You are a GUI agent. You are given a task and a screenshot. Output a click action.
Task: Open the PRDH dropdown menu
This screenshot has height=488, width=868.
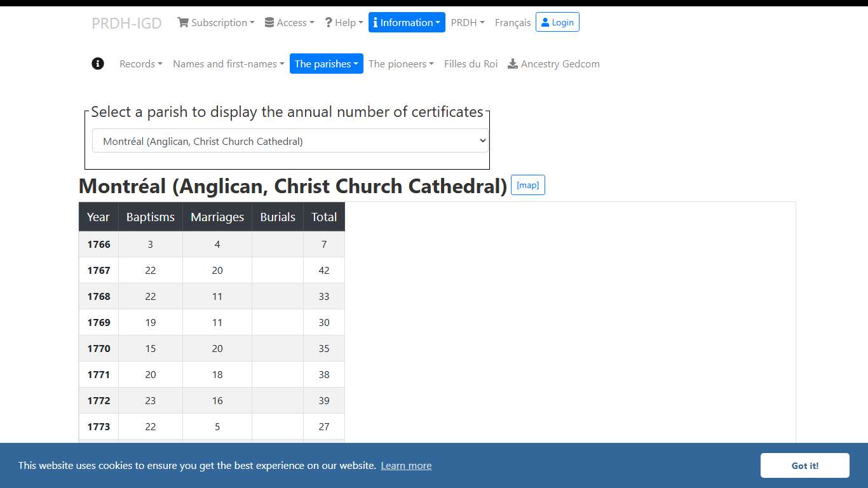coord(468,22)
